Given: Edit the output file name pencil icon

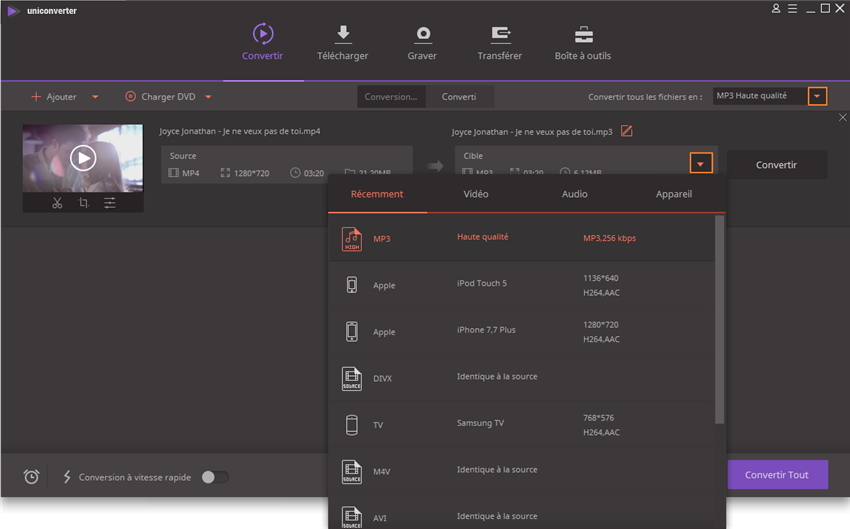Looking at the screenshot, I should (x=627, y=131).
